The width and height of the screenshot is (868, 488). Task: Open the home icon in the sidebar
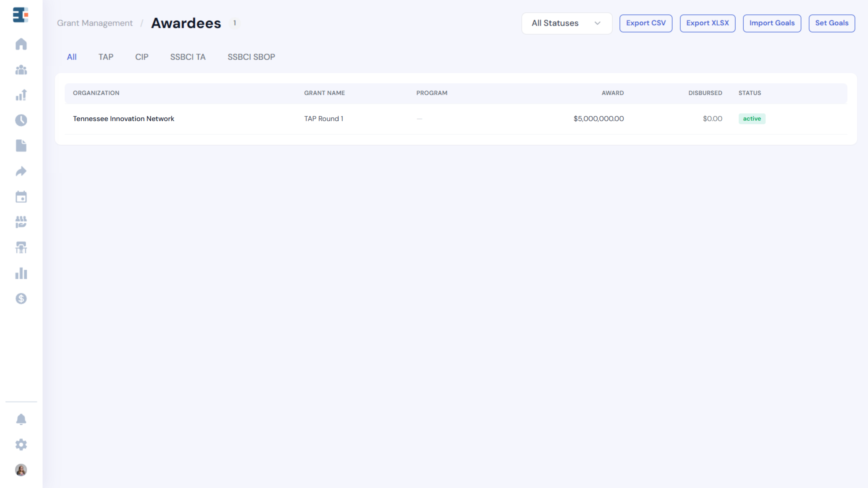point(21,44)
